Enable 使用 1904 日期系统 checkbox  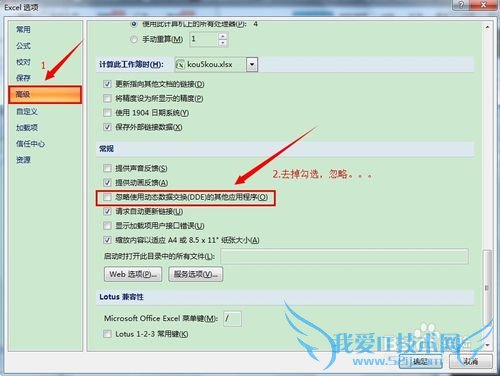click(x=107, y=113)
